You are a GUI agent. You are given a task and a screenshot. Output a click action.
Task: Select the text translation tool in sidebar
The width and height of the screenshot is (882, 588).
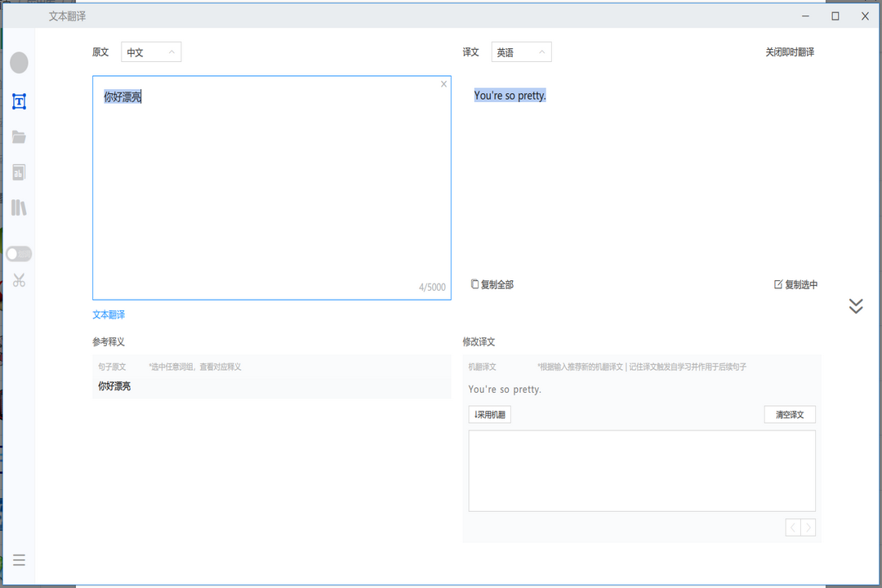(19, 101)
